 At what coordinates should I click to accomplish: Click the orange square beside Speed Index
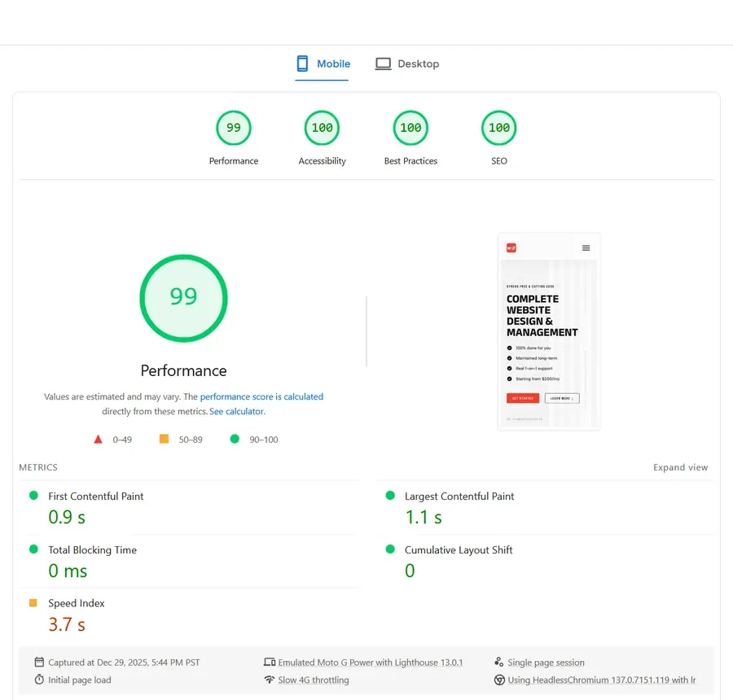pos(33,602)
